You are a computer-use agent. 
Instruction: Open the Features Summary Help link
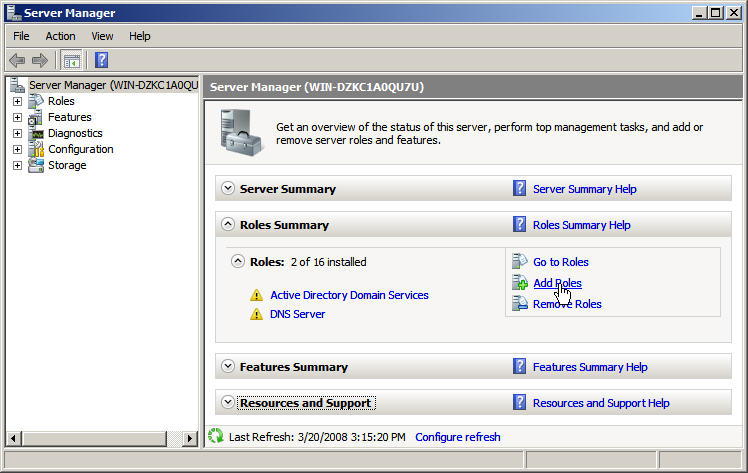coord(590,367)
